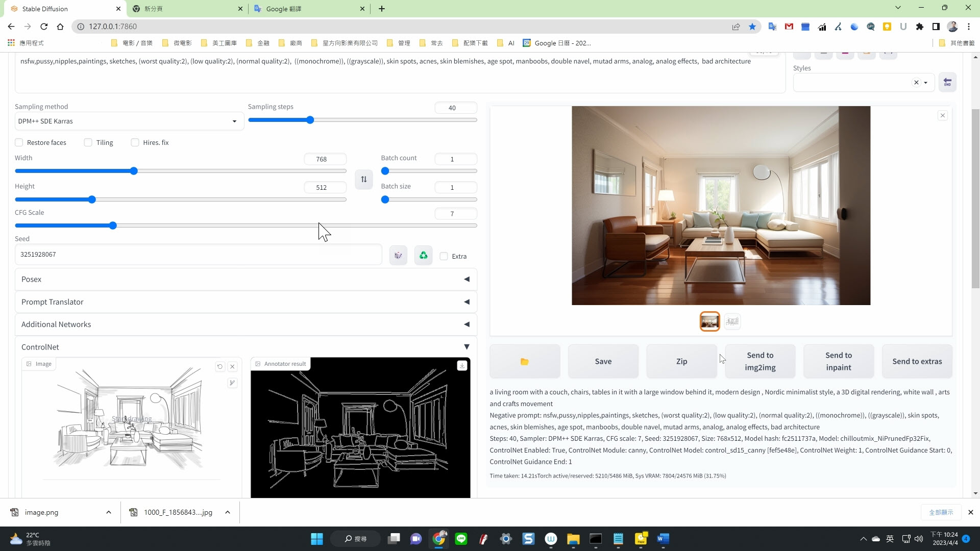This screenshot has height=551, width=980.
Task: Expand the Additional Networks panel
Action: (246, 324)
